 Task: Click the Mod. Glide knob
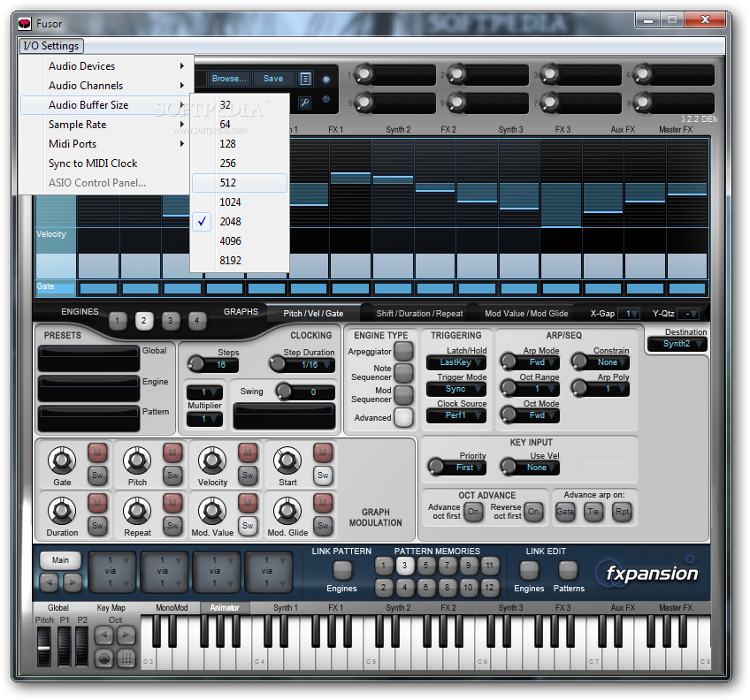pyautogui.click(x=287, y=511)
